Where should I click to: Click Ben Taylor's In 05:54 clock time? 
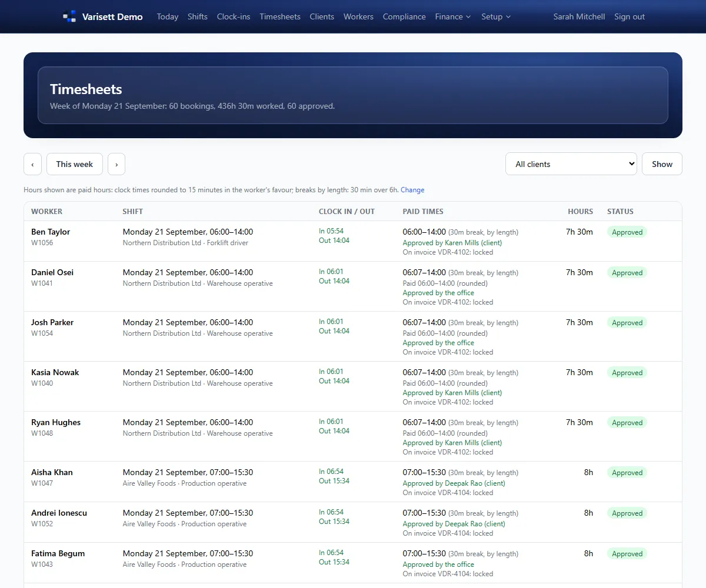(x=331, y=231)
